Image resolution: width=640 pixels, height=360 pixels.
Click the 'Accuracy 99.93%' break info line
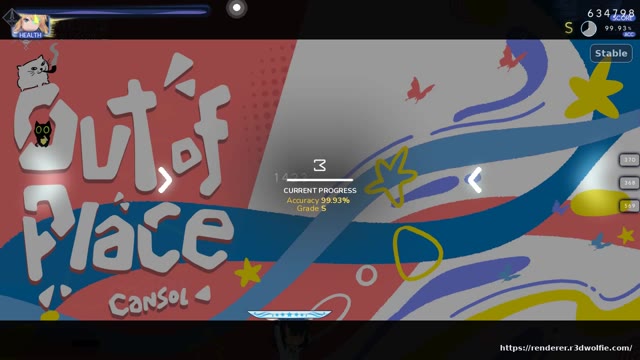318,200
